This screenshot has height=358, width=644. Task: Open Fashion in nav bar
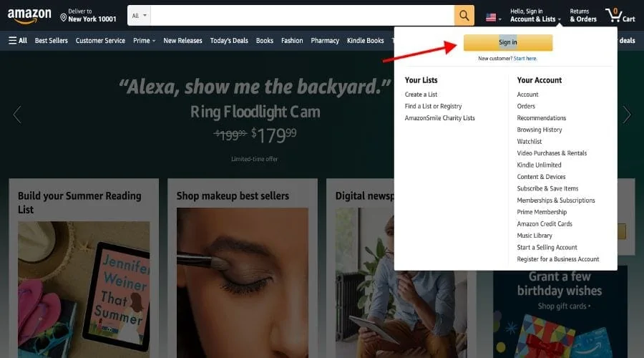(x=292, y=41)
